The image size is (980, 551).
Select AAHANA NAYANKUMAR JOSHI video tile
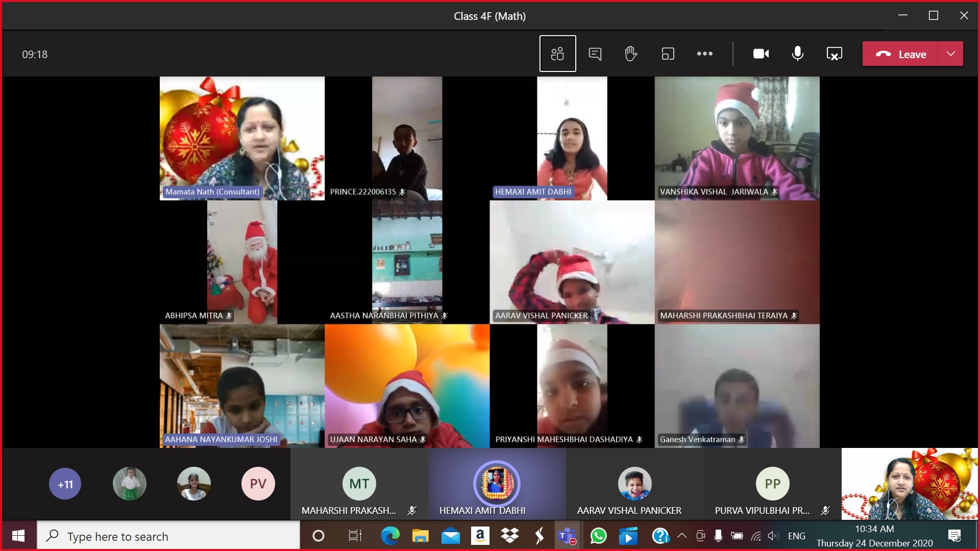242,386
